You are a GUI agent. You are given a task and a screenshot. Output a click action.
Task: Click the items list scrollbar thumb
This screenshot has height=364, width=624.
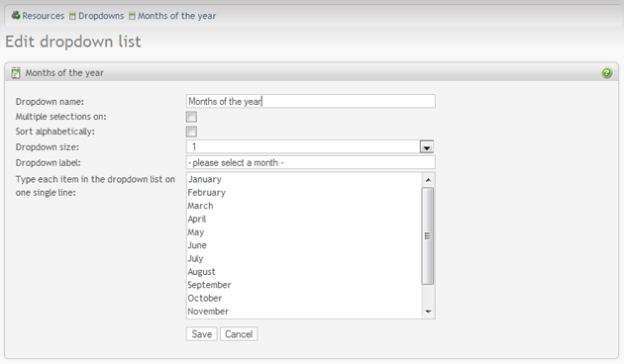[428, 236]
